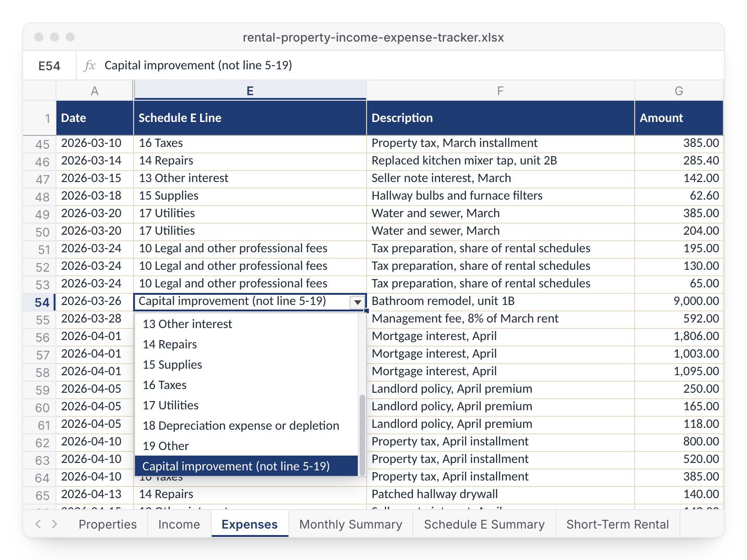This screenshot has height=560, width=747.
Task: Pick '19 Other' from the dropdown list
Action: click(x=246, y=446)
